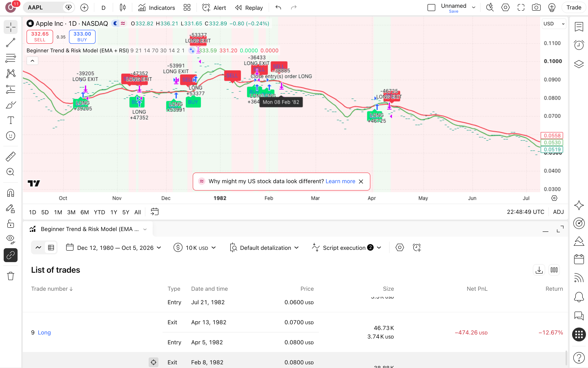Screen dimensions: 588x368
Task: Expand the Unnamed layout dropdown
Action: 473,8
